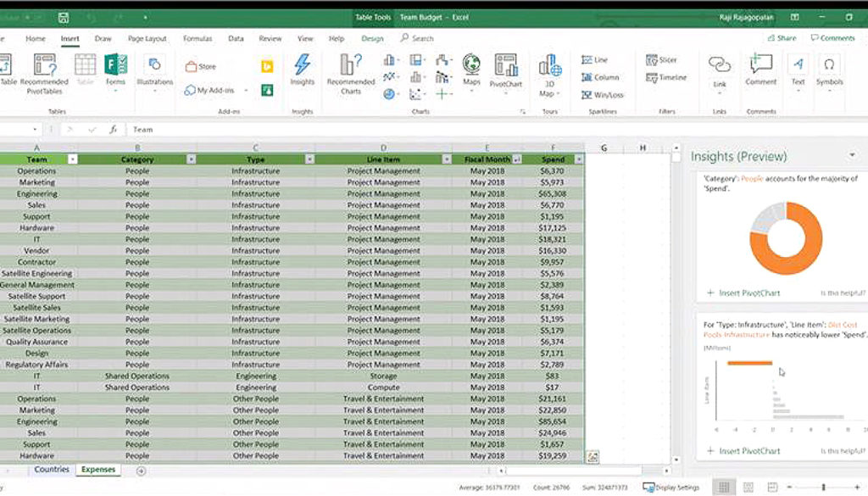Open My Add-ins
Viewport: 868px width, 496px height.
click(209, 90)
